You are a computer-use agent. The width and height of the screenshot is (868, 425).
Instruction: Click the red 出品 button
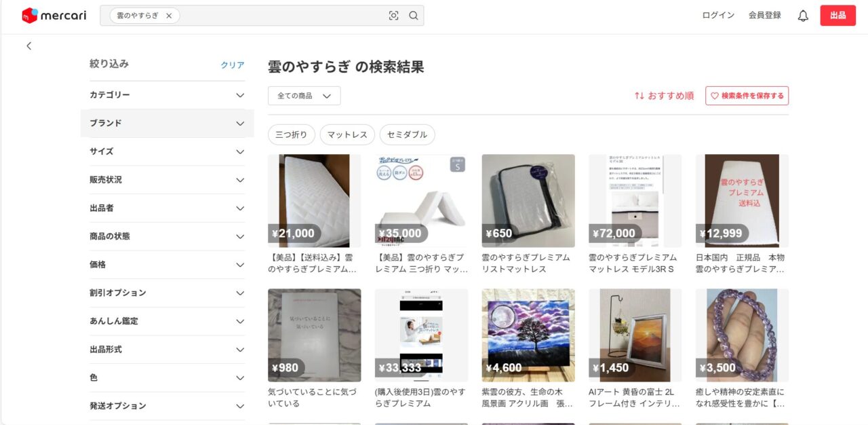837,15
